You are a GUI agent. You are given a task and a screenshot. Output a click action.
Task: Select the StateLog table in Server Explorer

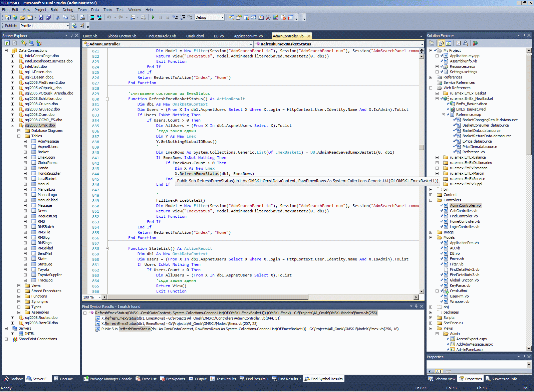pyautogui.click(x=45, y=264)
